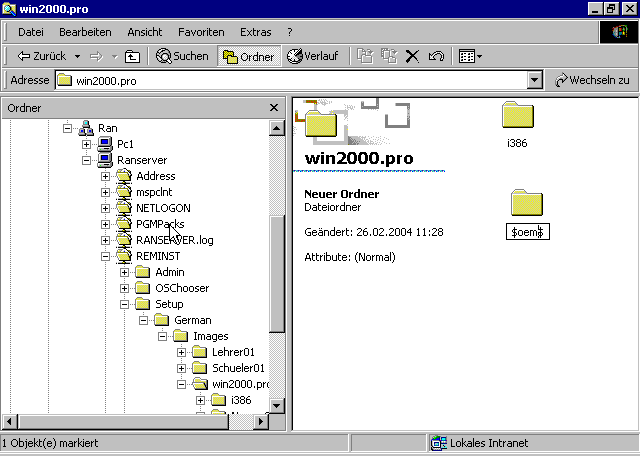Select the Admin folder in tree

click(x=170, y=272)
